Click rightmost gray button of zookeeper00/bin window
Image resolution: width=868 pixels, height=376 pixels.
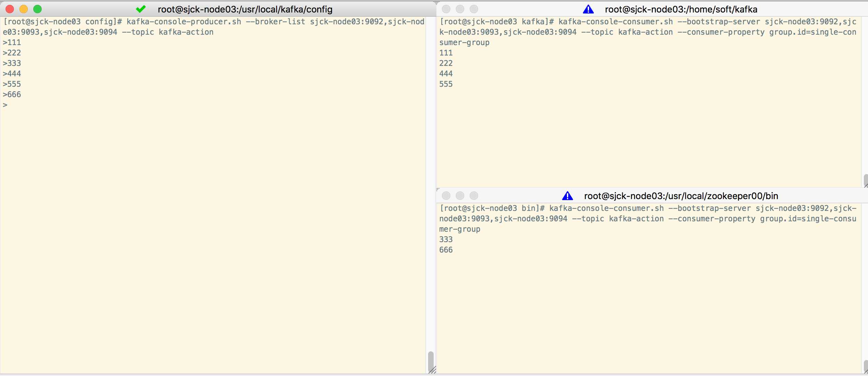[474, 196]
